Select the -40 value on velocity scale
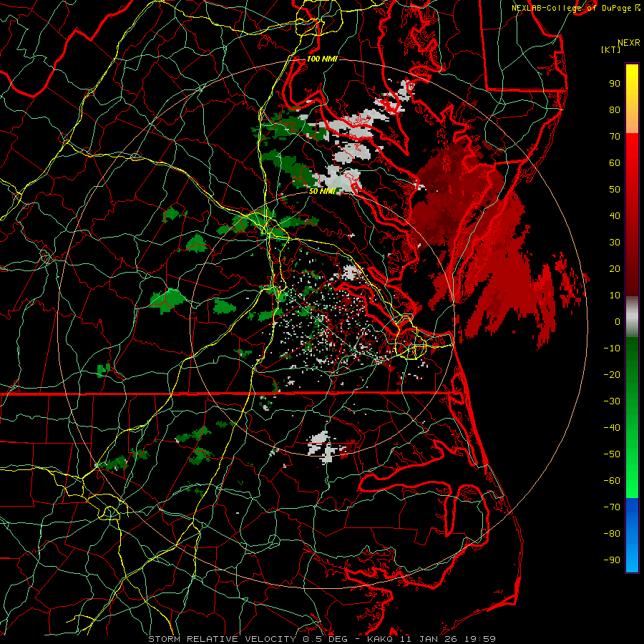644x644 pixels. pos(612,428)
